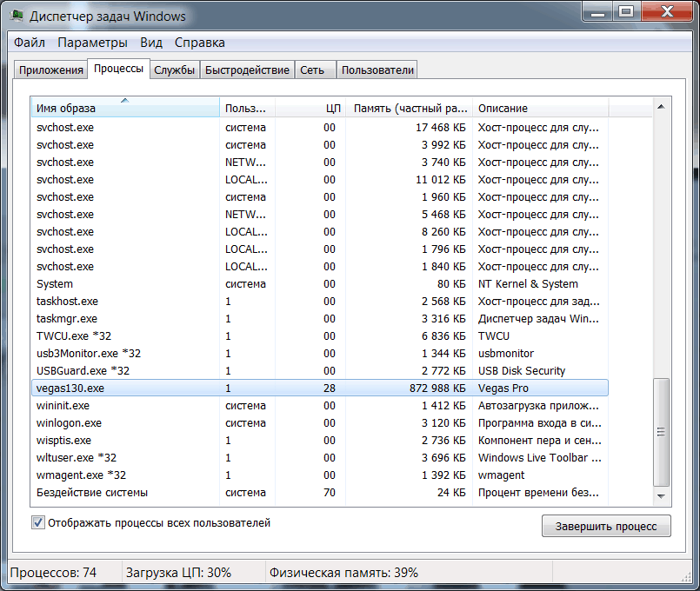Image resolution: width=700 pixels, height=591 pixels.
Task: Select the usb3Monitor.exe *32 process
Action: point(320,353)
